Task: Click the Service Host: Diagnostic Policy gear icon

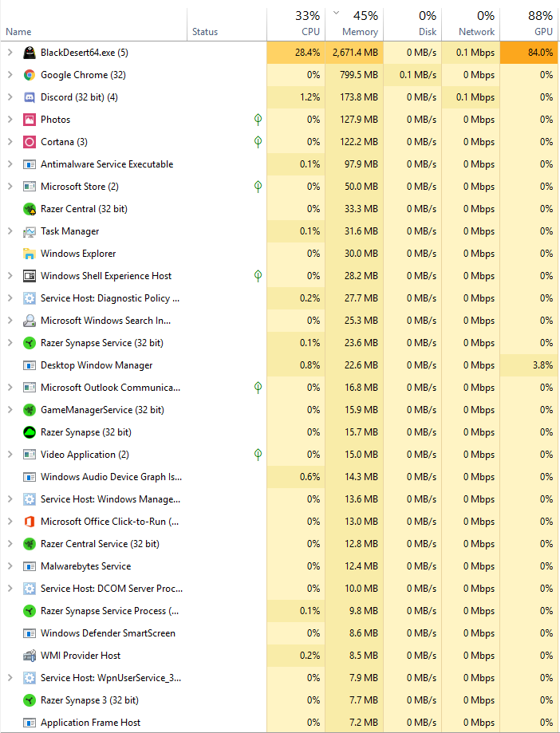Action: click(30, 298)
